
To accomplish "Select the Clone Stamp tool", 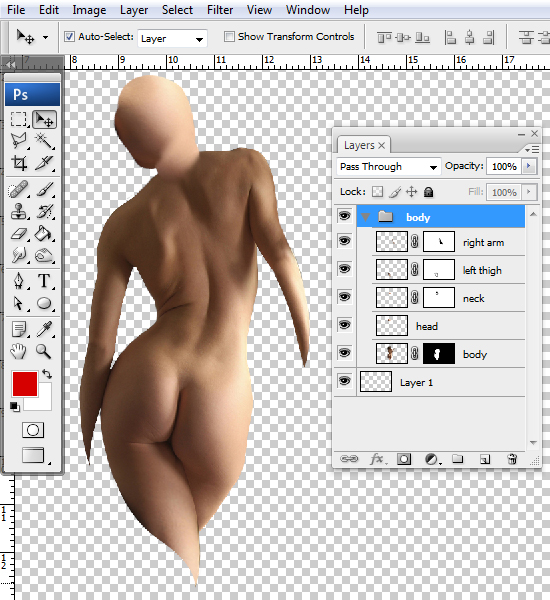I will tap(19, 211).
